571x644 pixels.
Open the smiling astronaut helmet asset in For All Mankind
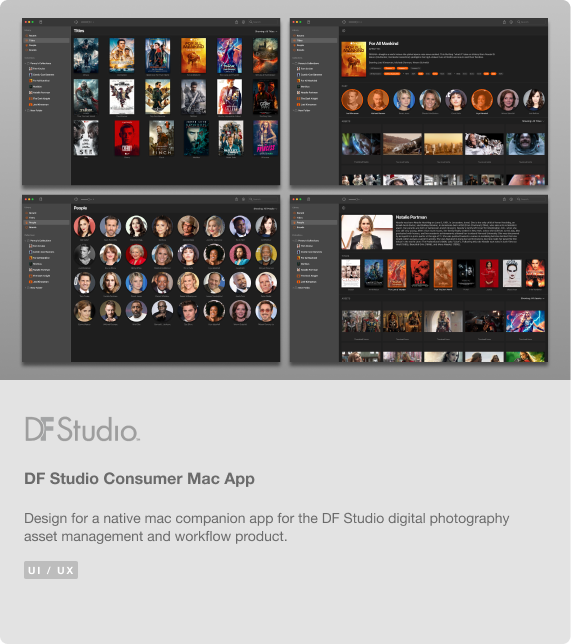click(525, 144)
